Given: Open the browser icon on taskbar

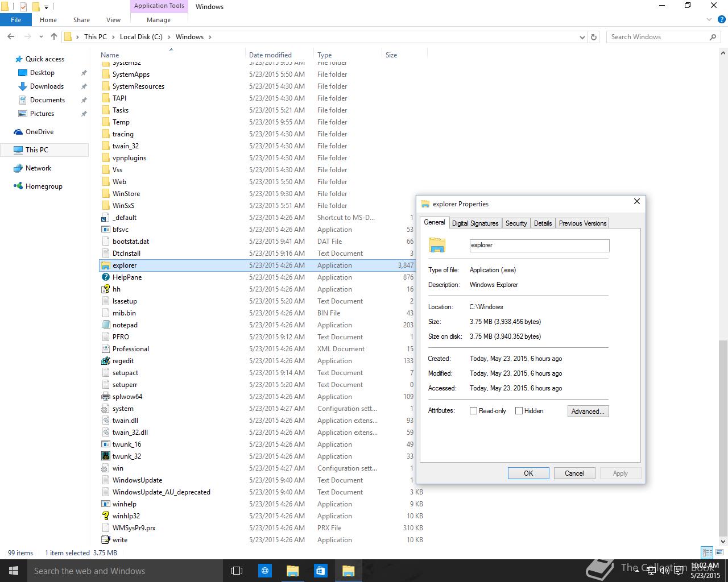Looking at the screenshot, I should pyautogui.click(x=264, y=571).
